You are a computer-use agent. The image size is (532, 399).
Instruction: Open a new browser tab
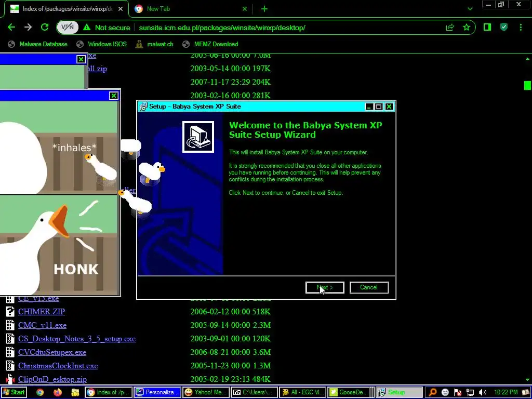pos(264,9)
